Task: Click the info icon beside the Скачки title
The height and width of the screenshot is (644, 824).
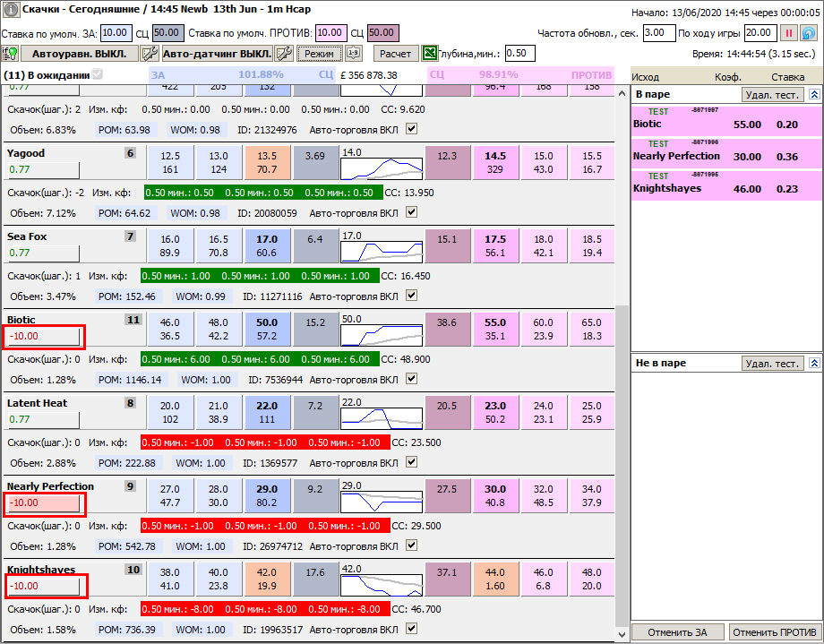Action: click(x=11, y=10)
